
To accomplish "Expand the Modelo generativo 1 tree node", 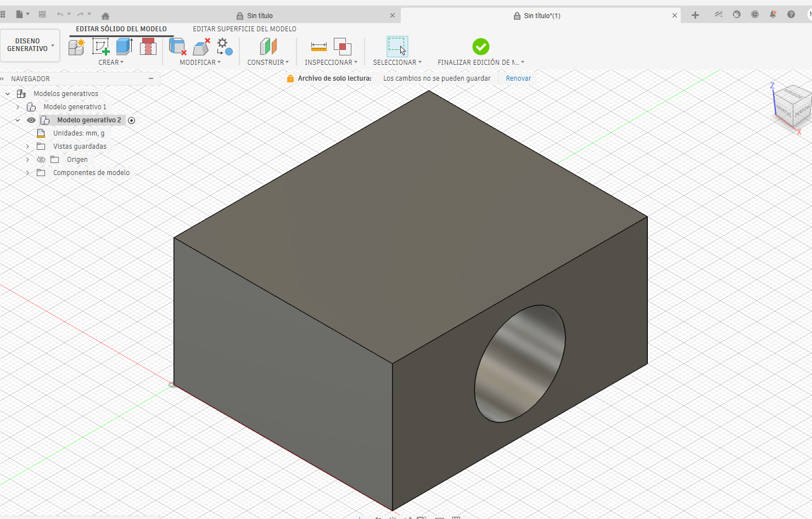I will [x=18, y=107].
